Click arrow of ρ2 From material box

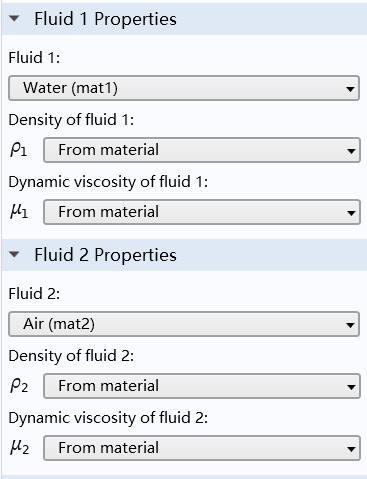351,387
